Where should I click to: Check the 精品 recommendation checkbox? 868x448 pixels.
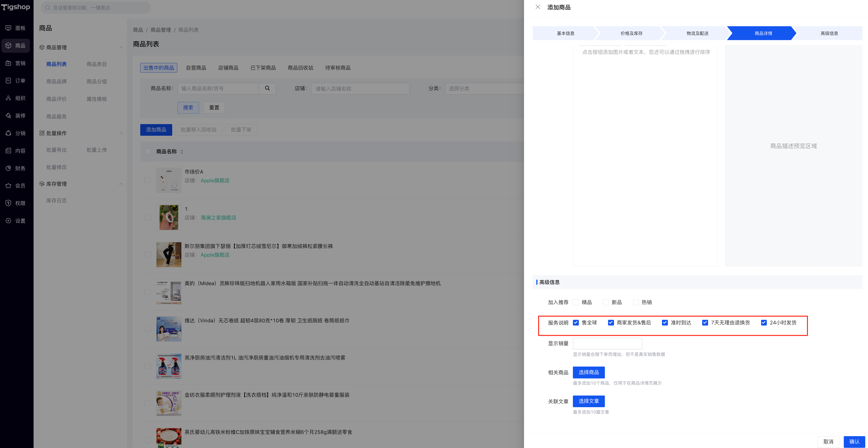576,302
